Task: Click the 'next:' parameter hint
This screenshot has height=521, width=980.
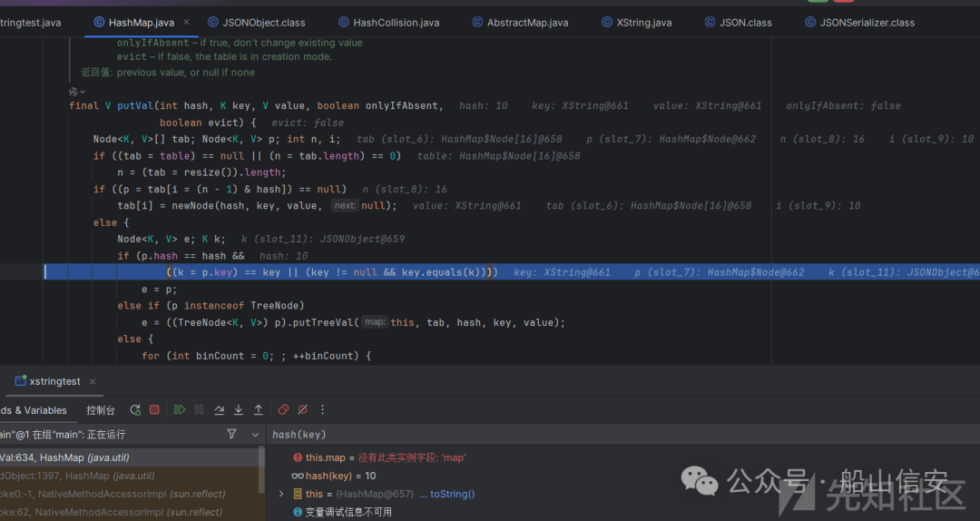Action: (x=345, y=206)
